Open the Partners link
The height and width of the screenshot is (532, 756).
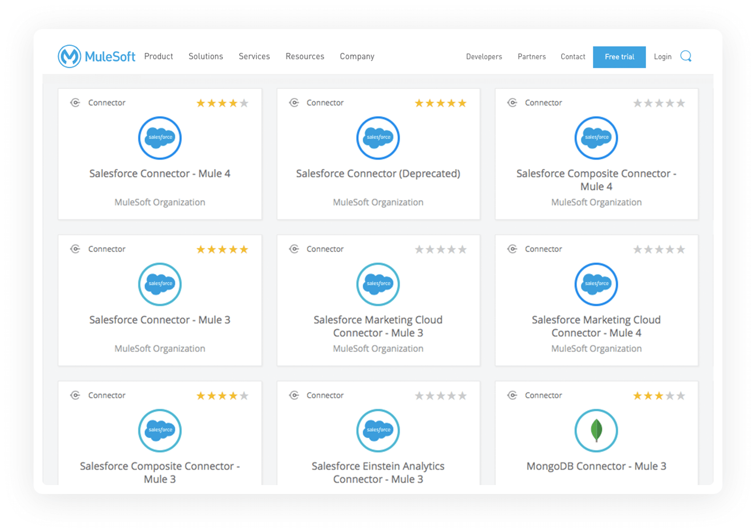tap(531, 57)
